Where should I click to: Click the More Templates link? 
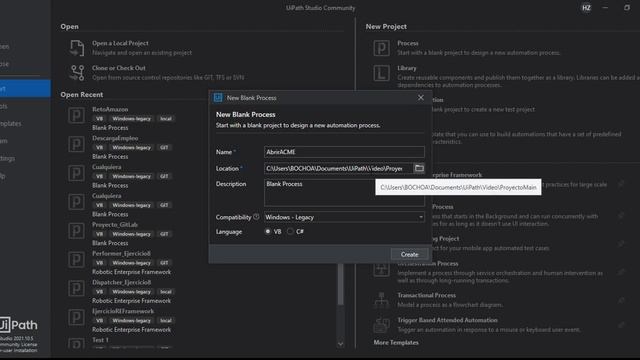coord(396,342)
